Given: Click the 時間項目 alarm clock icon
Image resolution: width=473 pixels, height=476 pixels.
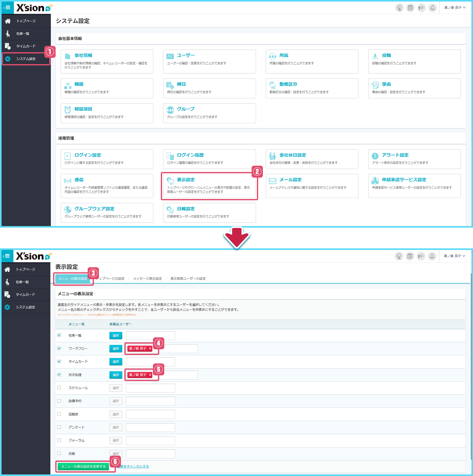Looking at the screenshot, I should 68,110.
